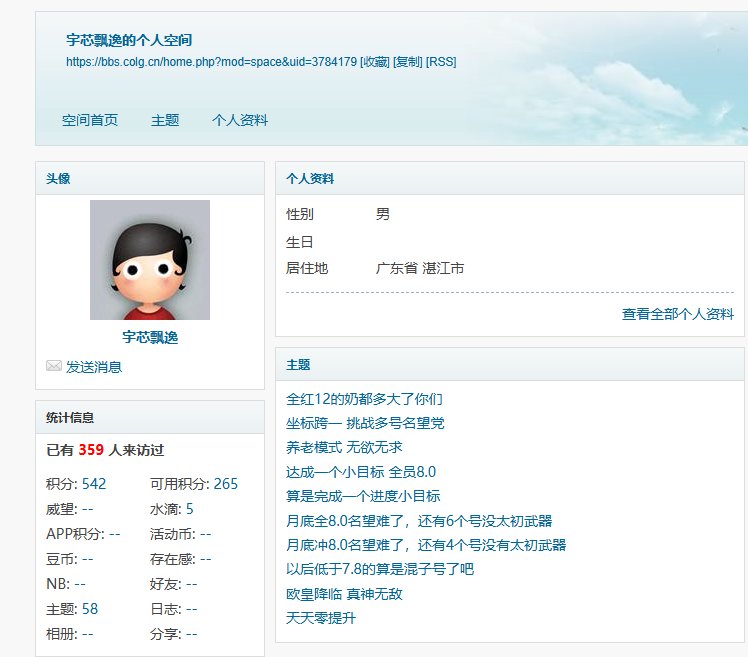Open thread 算是完成一个进度小目标
Image resolution: width=748 pixels, height=657 pixels.
pos(363,496)
